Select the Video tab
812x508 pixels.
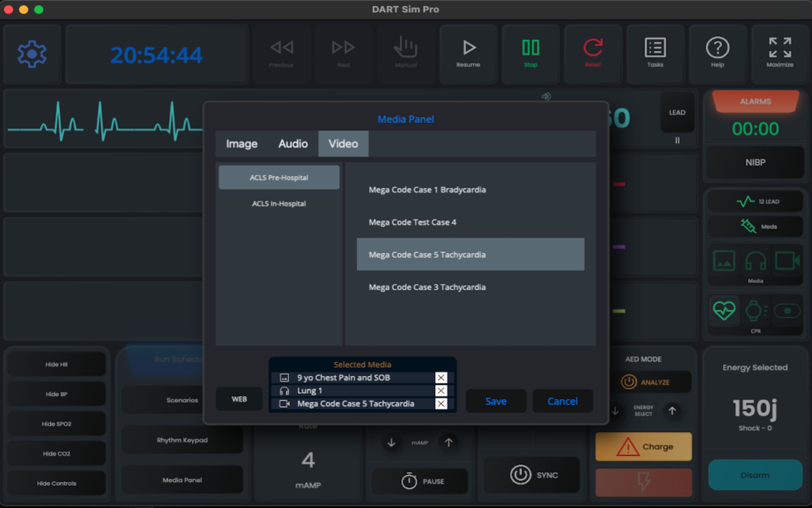coord(343,144)
